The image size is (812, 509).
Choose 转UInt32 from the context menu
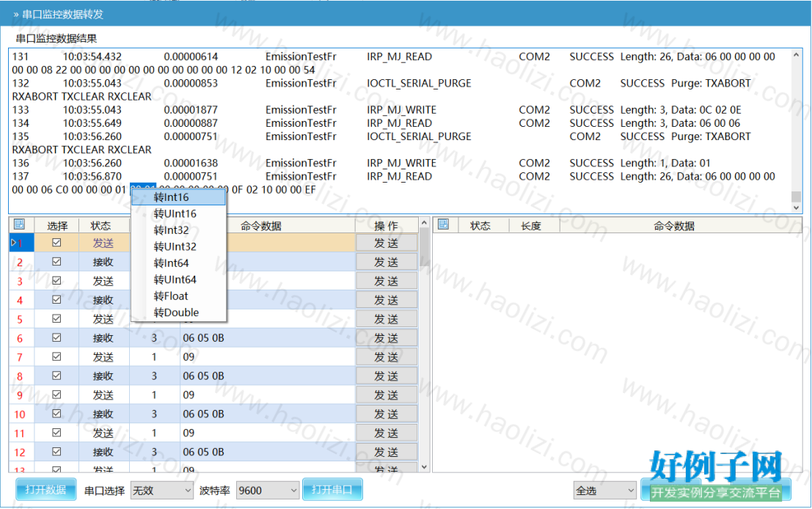tap(179, 247)
